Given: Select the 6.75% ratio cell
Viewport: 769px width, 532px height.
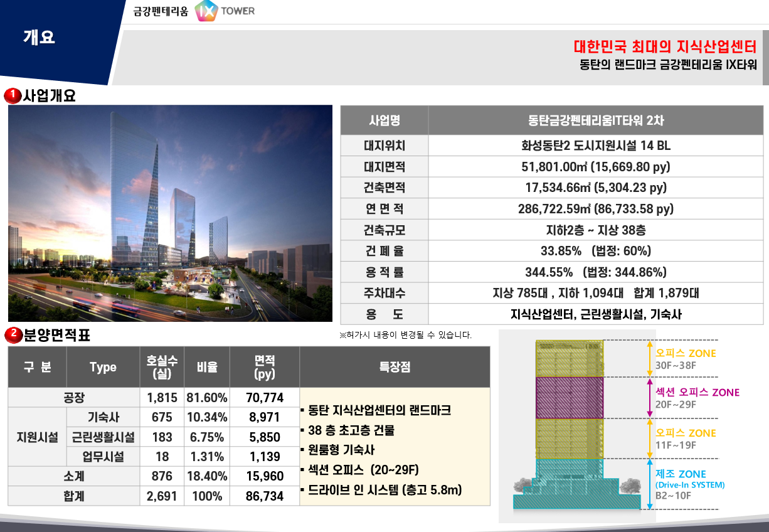Looking at the screenshot, I should (x=207, y=437).
